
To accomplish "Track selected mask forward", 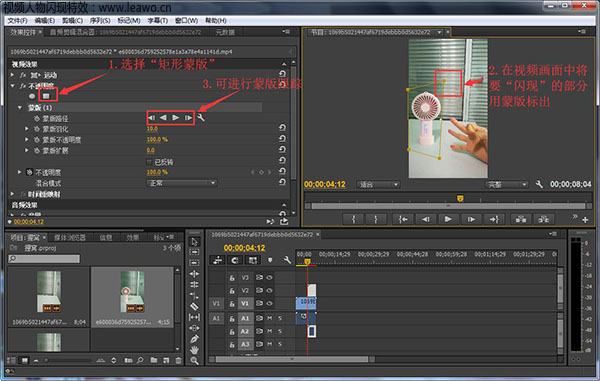I will [176, 118].
